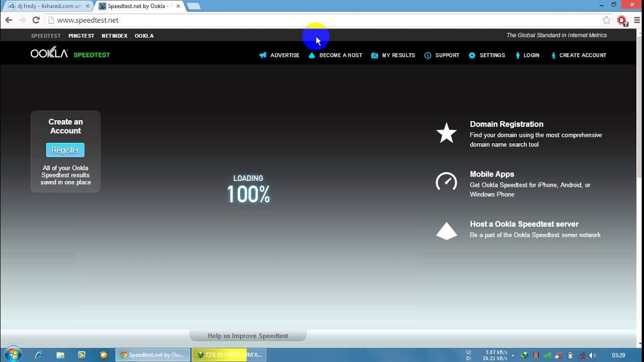Click the network signal tray icon
The height and width of the screenshot is (362, 644).
click(x=581, y=355)
